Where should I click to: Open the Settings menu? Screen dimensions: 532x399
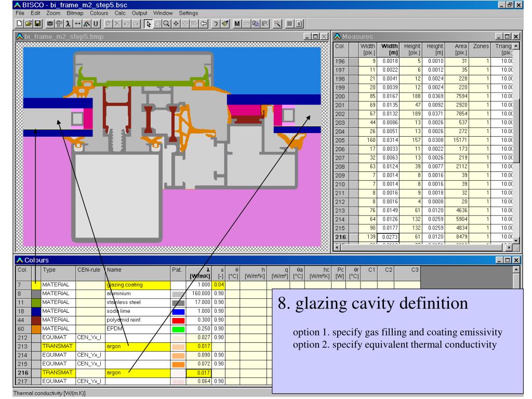(188, 13)
